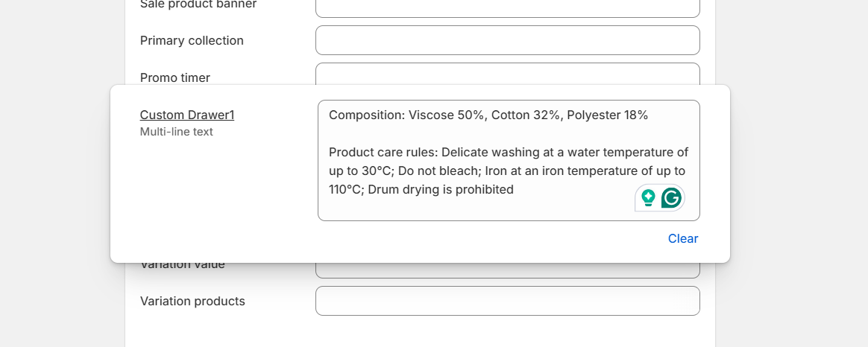Click the Primary collection label

tap(192, 40)
